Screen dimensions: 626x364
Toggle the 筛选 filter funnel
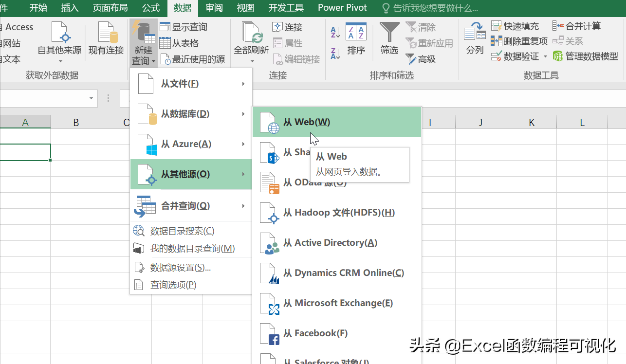[x=389, y=39]
